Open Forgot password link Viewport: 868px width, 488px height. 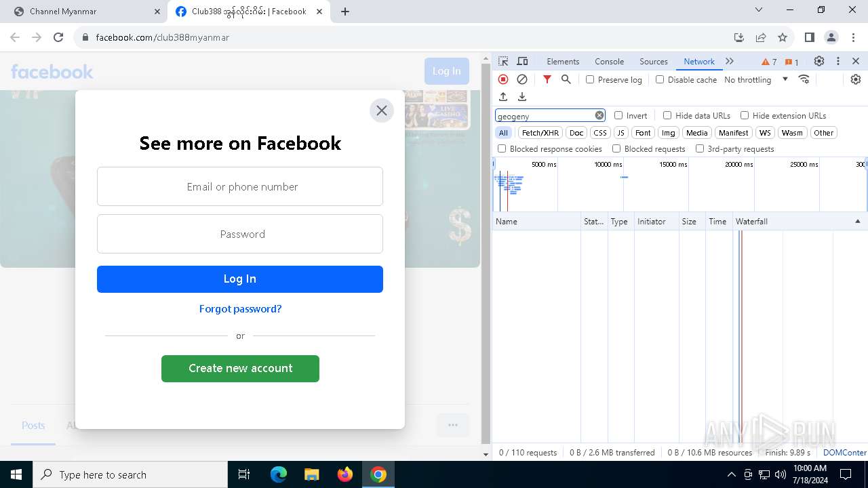(240, 309)
